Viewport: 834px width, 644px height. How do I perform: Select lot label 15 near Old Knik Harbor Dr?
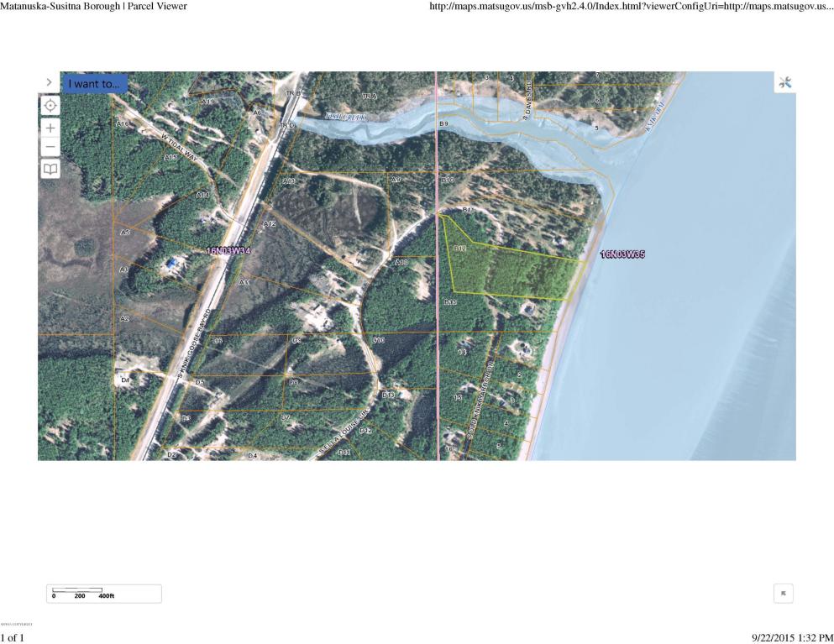(458, 397)
